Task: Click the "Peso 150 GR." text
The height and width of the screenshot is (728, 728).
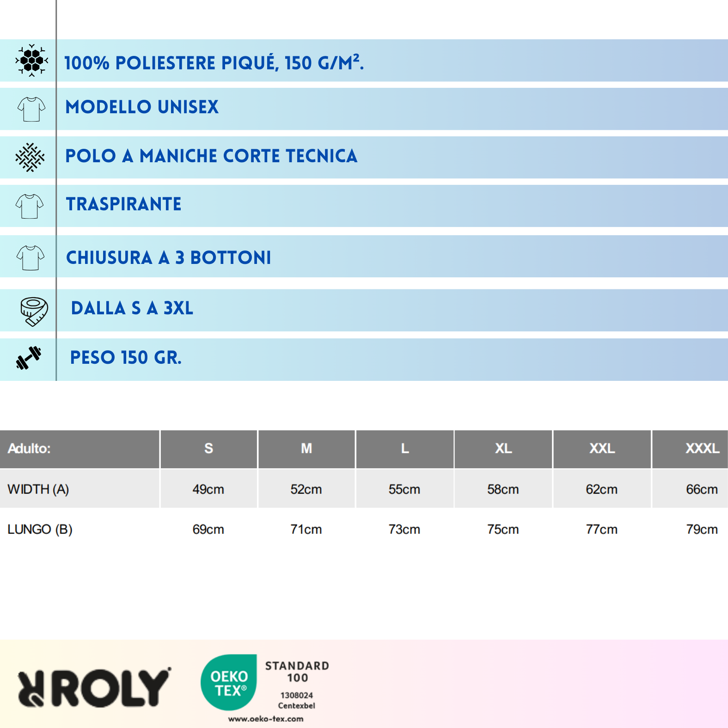Action: [126, 358]
